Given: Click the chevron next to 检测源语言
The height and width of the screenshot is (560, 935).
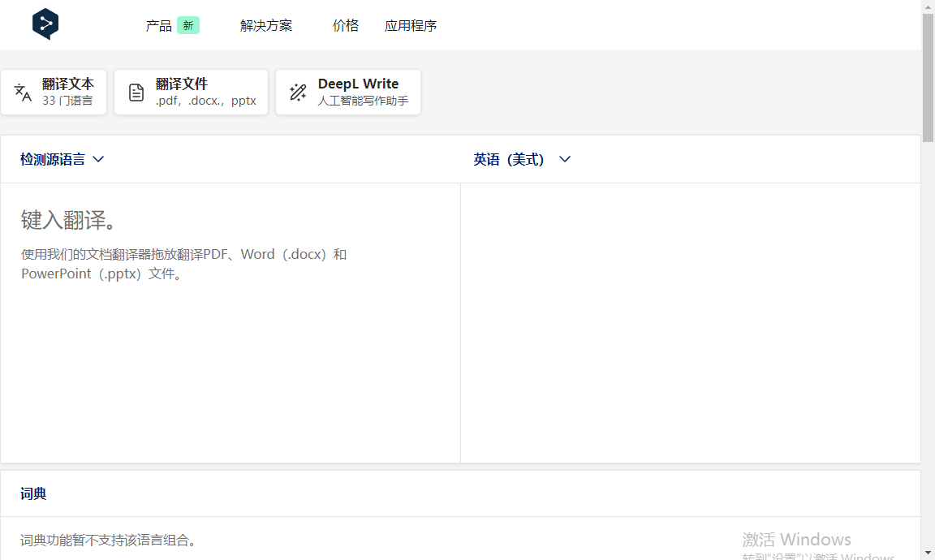Looking at the screenshot, I should click(98, 159).
